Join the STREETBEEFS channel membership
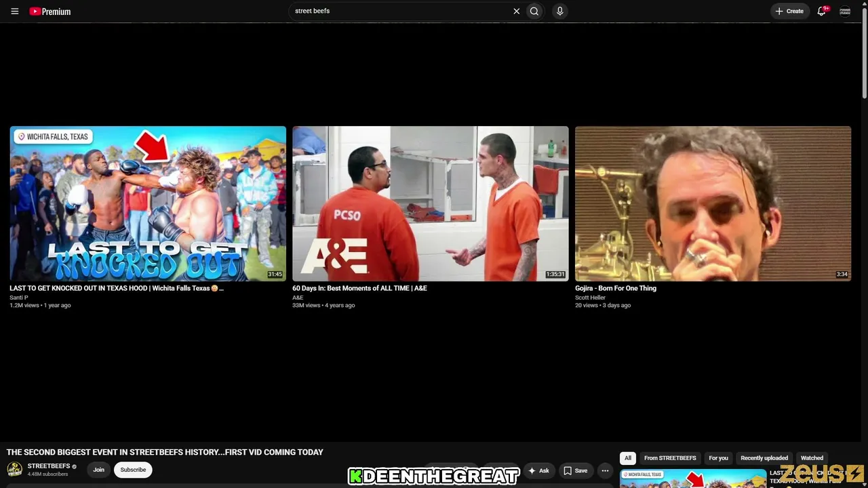Viewport: 868px width, 488px height. pos(99,470)
